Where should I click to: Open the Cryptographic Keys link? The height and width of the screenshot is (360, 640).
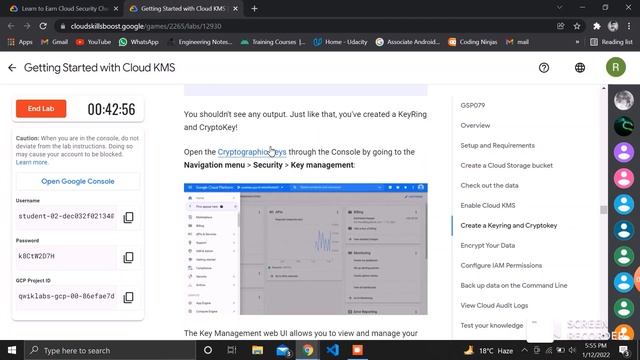pos(252,152)
